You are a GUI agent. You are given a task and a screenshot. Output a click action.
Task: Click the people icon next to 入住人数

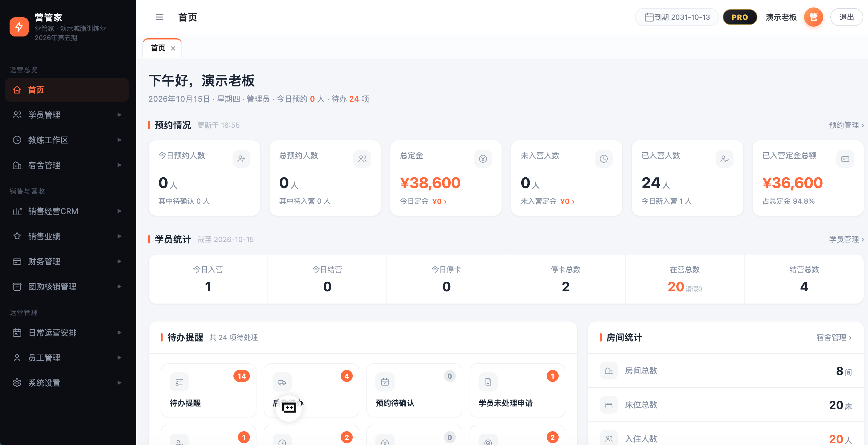(x=609, y=438)
